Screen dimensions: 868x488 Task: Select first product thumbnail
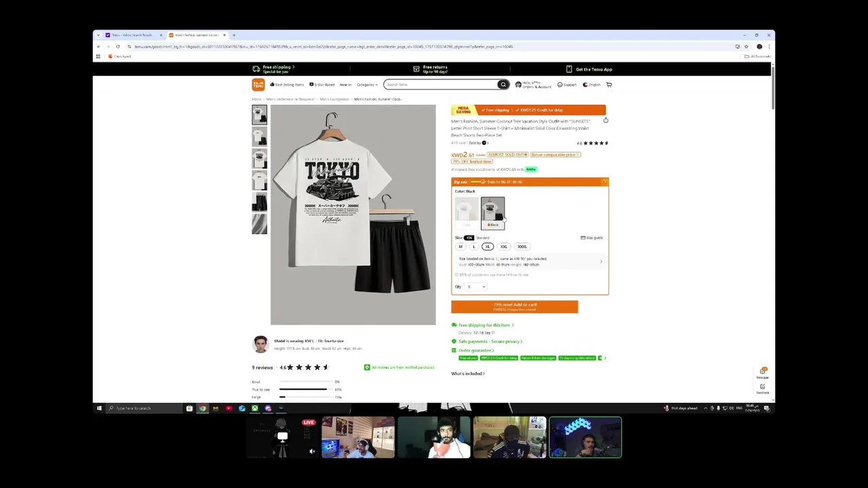coord(260,115)
